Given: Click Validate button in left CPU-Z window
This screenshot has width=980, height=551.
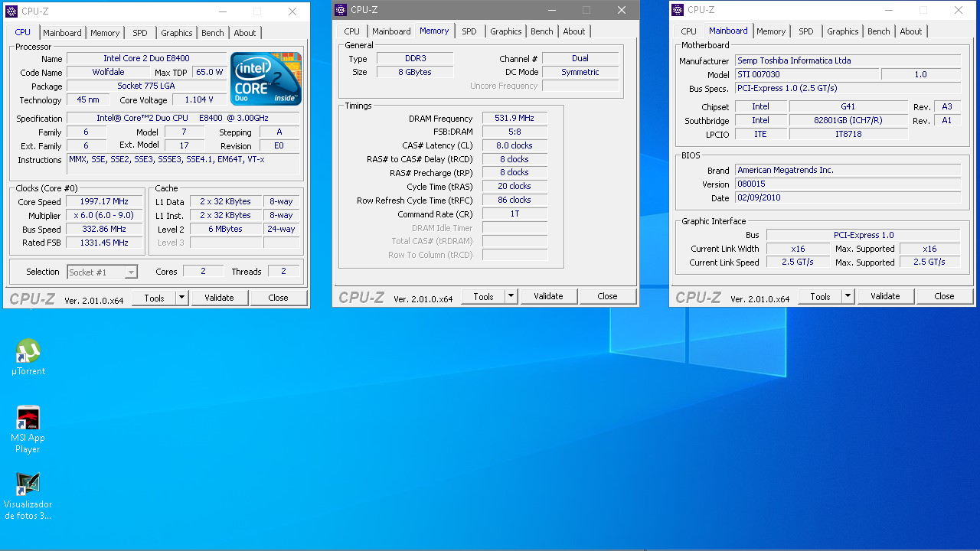Looking at the screenshot, I should click(219, 298).
